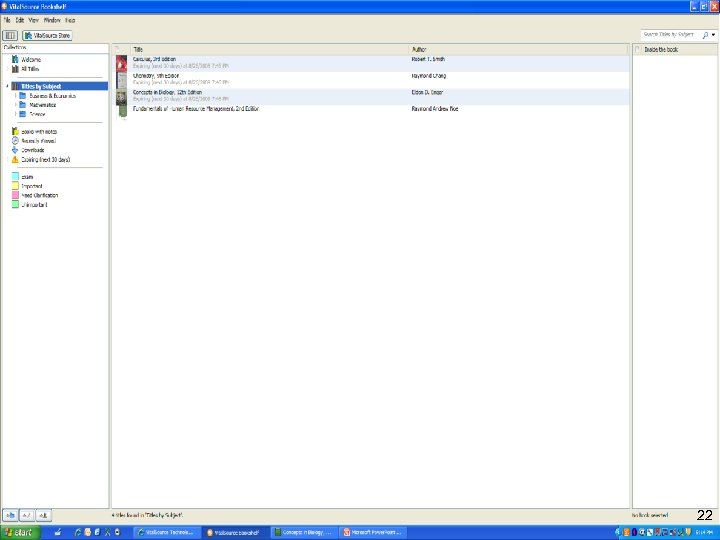720x540 pixels.
Task: Click the Show Desktop quick launch icon
Action: [58, 533]
